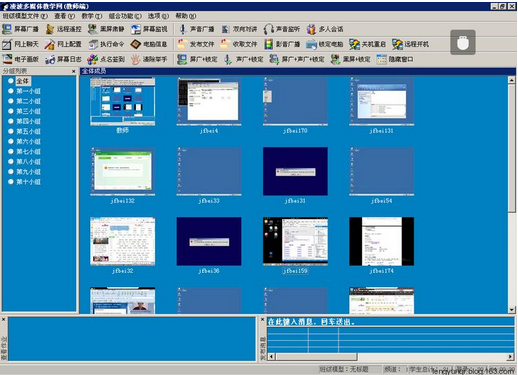Select 第六小组 in group list

[x=24, y=141]
